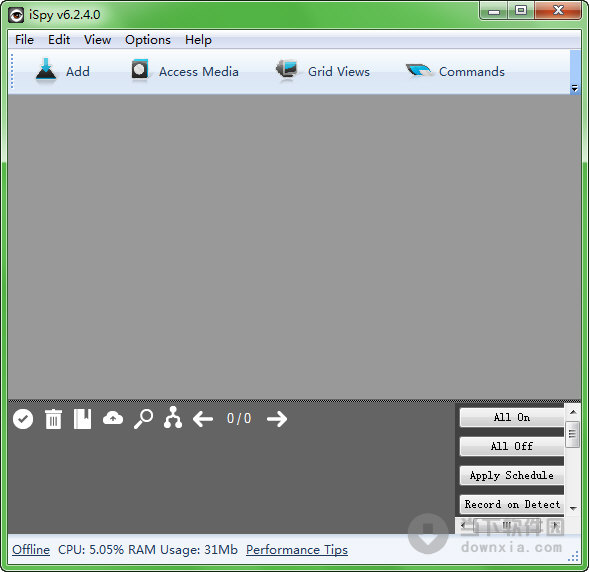The image size is (589, 572).
Task: Open the Performance Tips link
Action: [x=297, y=549]
